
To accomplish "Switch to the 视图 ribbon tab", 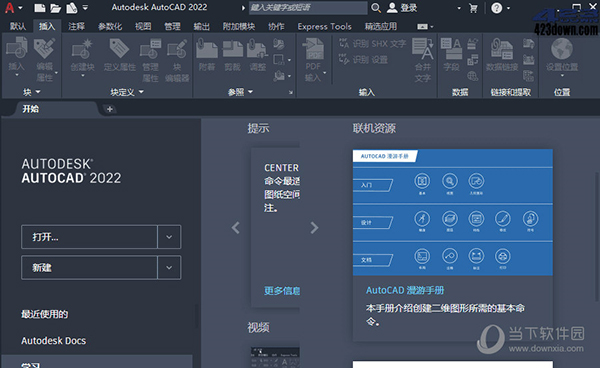I will [x=143, y=26].
